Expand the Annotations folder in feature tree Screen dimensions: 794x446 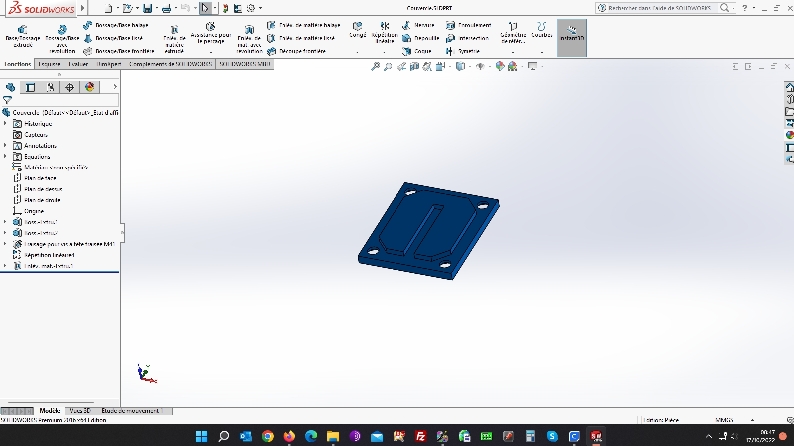pyautogui.click(x=5, y=145)
